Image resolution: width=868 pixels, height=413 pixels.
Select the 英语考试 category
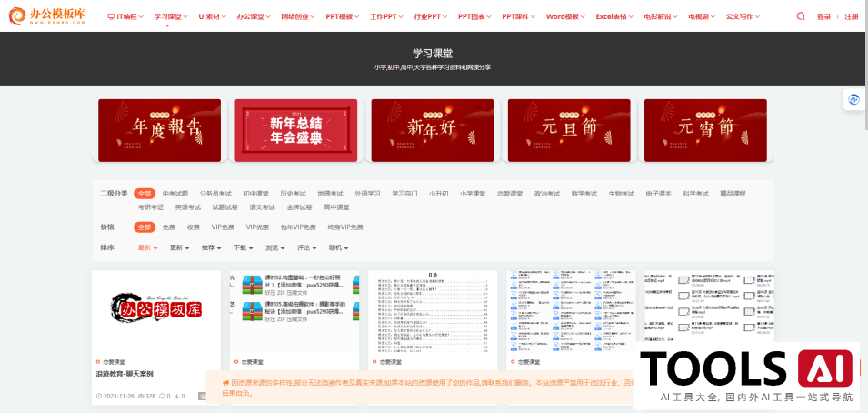187,207
